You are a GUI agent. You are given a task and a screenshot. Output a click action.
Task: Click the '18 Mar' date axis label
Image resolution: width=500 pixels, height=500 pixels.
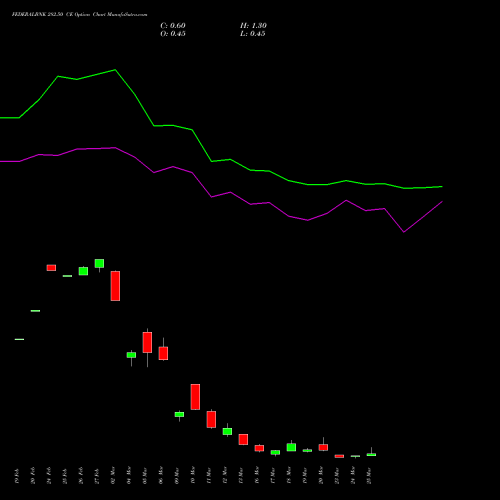tap(289, 476)
